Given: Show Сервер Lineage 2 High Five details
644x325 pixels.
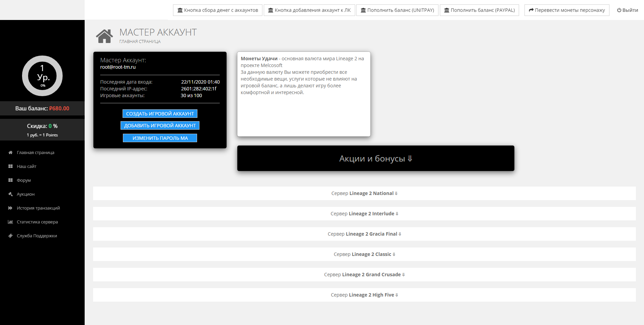Looking at the screenshot, I should tap(364, 295).
